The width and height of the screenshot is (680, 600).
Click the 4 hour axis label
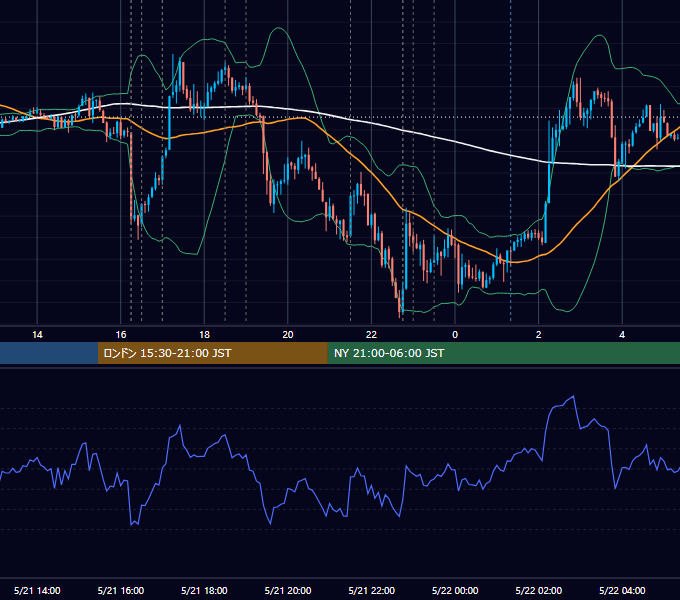[x=622, y=335]
